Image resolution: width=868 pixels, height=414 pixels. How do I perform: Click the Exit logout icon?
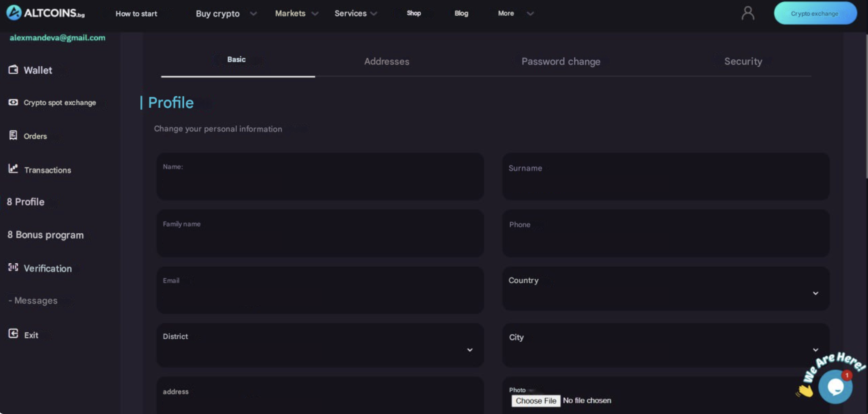(13, 334)
